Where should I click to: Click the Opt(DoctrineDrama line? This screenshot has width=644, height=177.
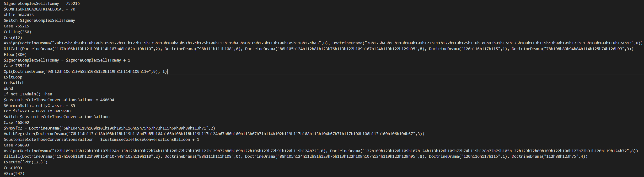click(85, 72)
